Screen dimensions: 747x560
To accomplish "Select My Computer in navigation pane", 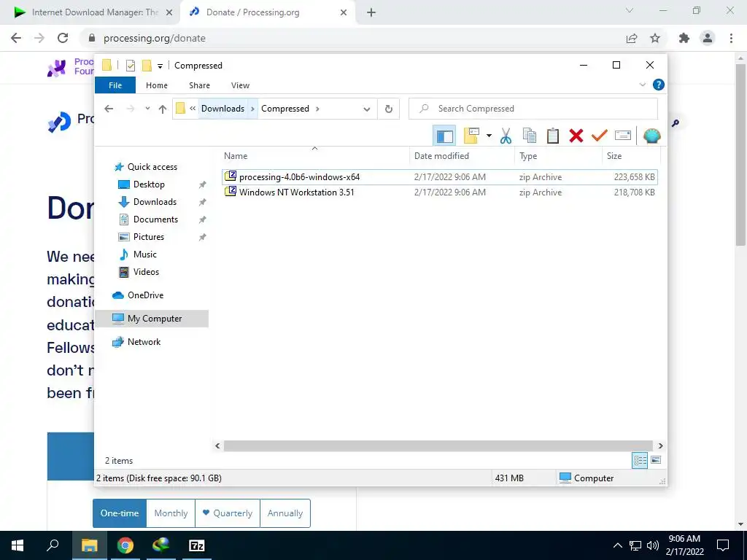I will 152,319.
